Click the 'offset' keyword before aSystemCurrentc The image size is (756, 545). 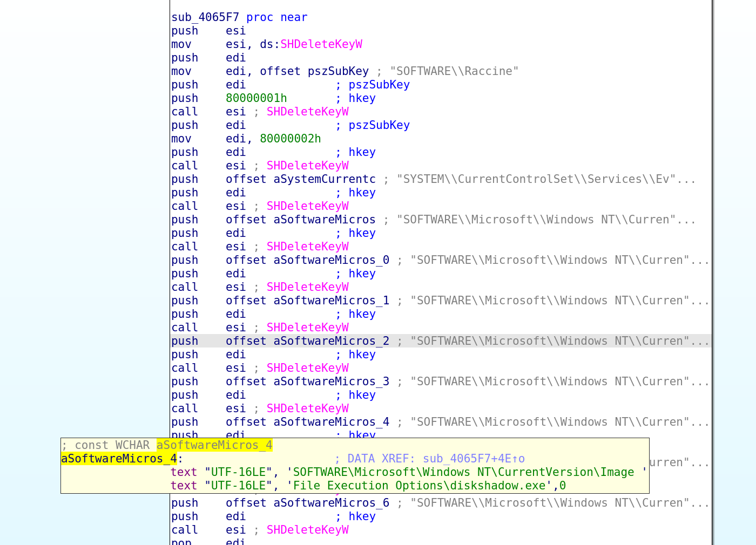[246, 179]
